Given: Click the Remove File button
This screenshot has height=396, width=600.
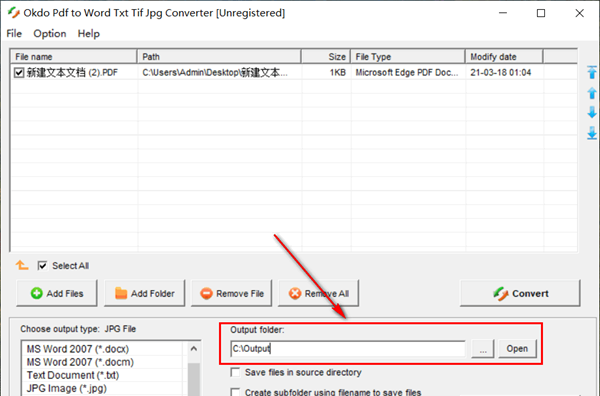Looking at the screenshot, I should [232, 293].
